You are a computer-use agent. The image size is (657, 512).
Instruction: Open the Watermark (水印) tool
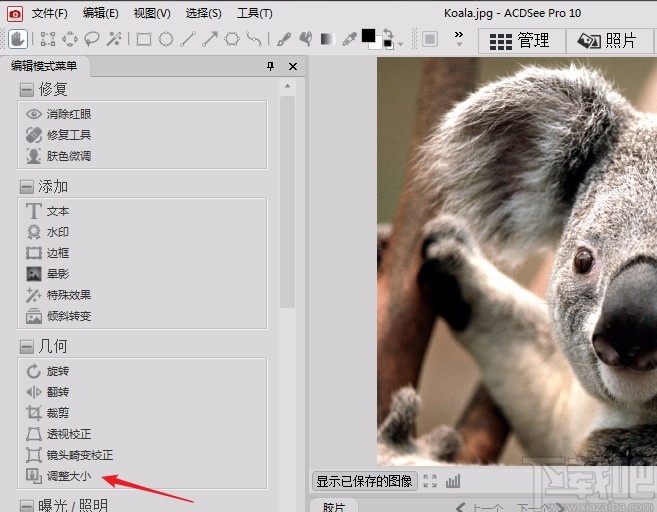57,232
